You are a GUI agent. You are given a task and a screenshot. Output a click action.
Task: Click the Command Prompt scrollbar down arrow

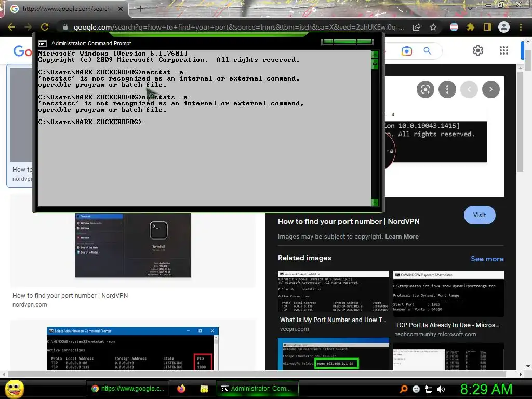point(375,203)
